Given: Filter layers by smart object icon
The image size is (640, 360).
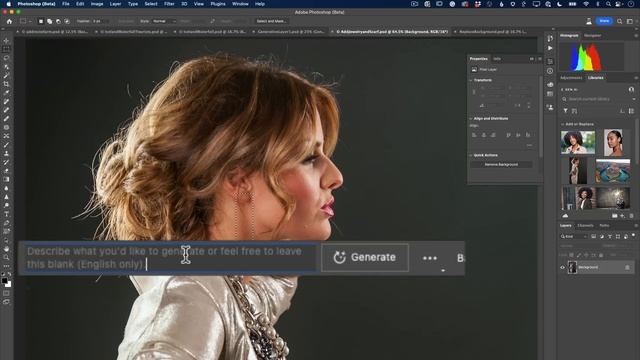Looking at the screenshot, I should (626, 236).
